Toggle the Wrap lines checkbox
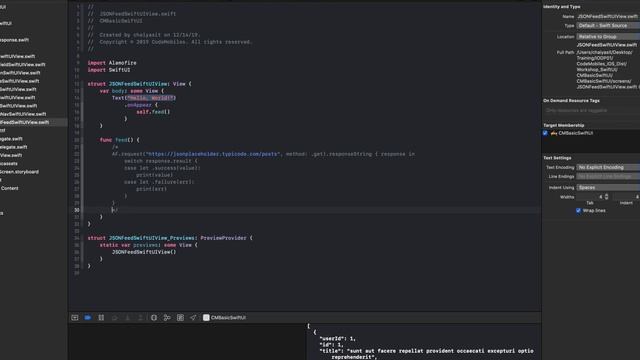 578,211
